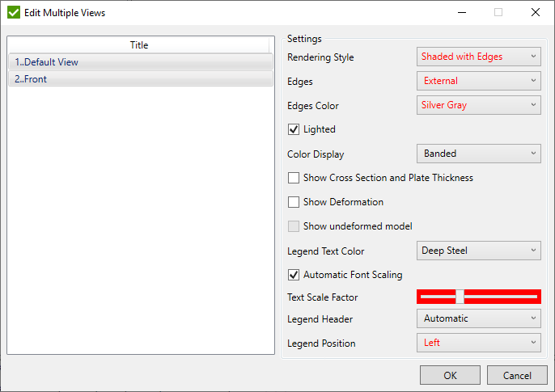
Task: Expand the Edges dropdown
Action: point(478,81)
